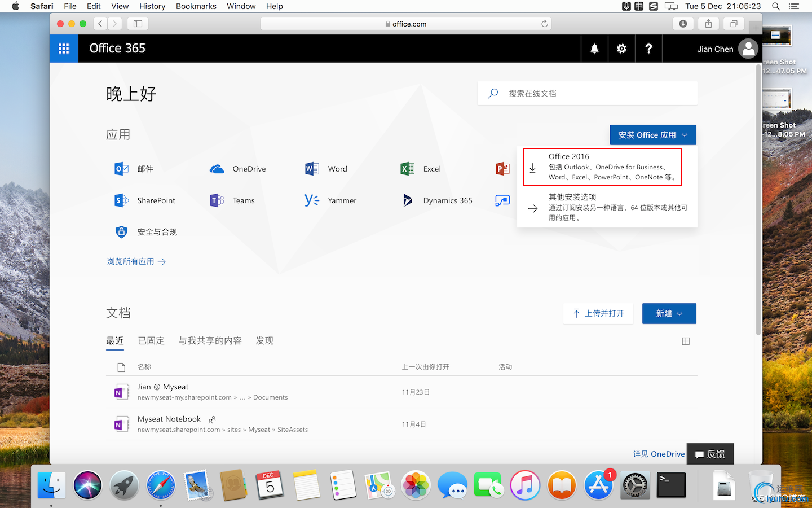
Task: Open Jian Chen account avatar
Action: pos(748,49)
